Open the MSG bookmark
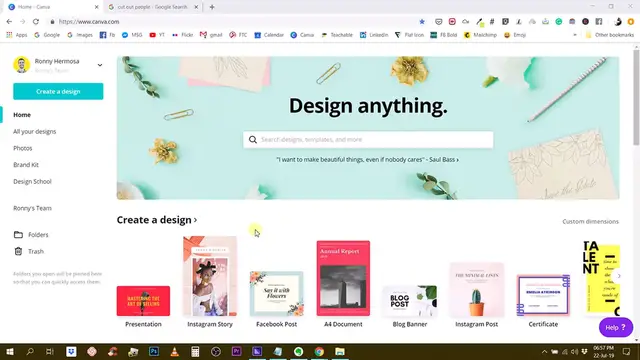The image size is (640, 360). [x=132, y=35]
